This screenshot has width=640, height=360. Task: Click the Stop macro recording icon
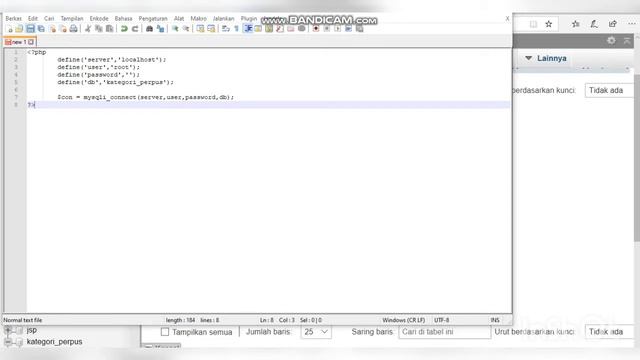(327, 29)
